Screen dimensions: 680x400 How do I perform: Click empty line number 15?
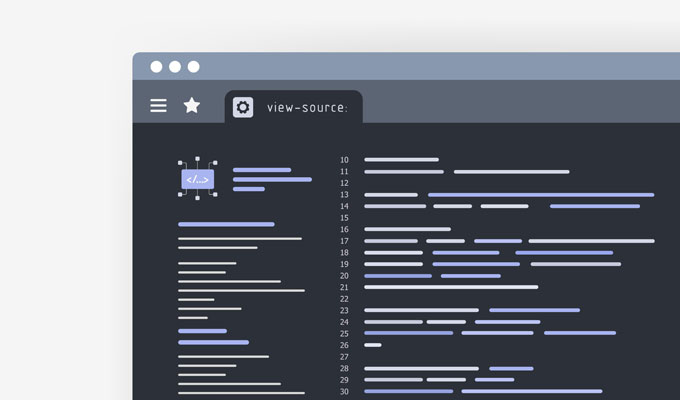(x=344, y=218)
